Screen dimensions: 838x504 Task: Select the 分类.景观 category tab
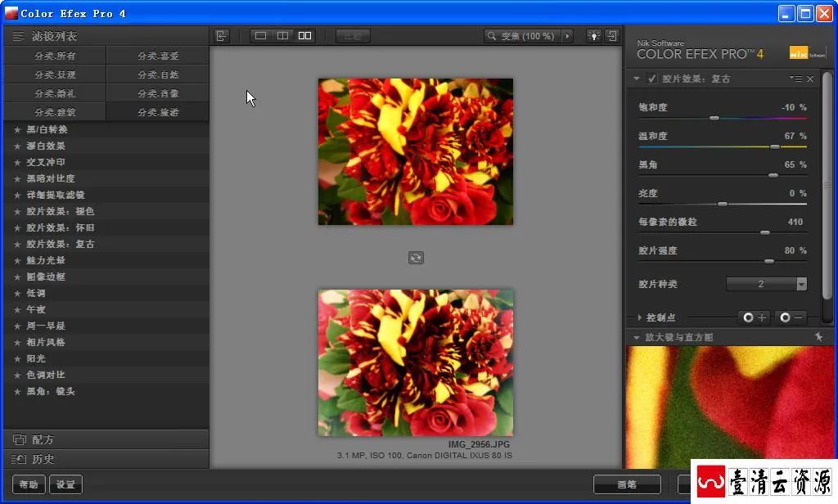pyautogui.click(x=55, y=74)
